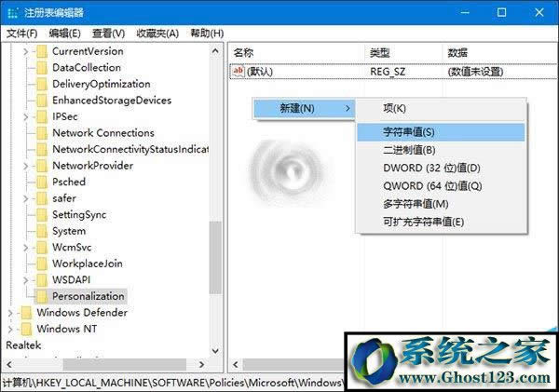Choose 字符串值(S) from the submenu
This screenshot has height=392, width=559.
pos(409,132)
